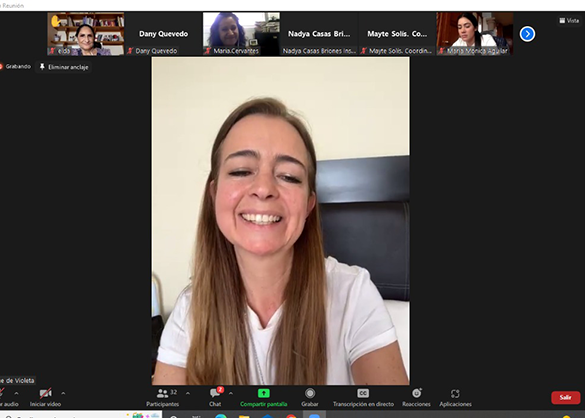
Task: Expand the Participantes options chevron
Action: [188, 393]
